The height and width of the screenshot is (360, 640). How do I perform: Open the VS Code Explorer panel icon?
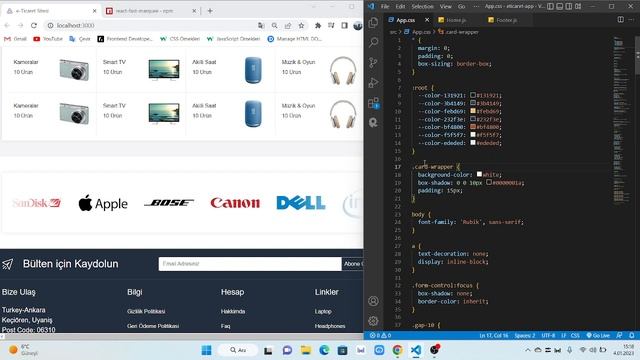[x=373, y=23]
